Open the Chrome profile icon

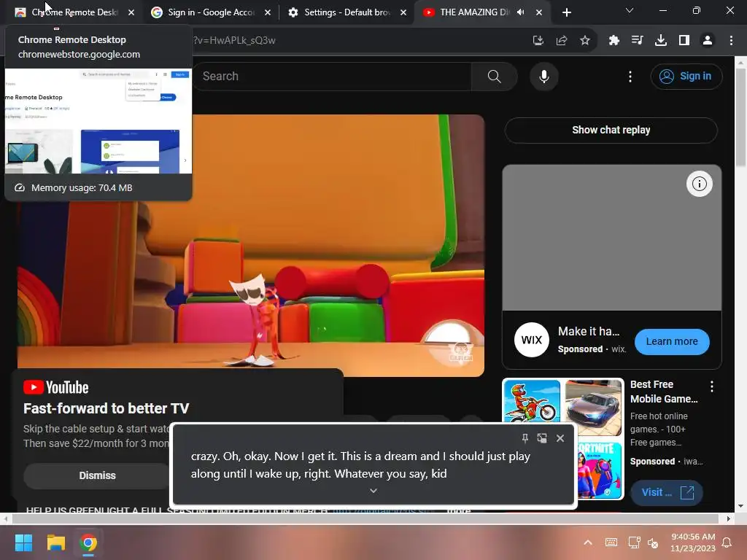click(708, 41)
